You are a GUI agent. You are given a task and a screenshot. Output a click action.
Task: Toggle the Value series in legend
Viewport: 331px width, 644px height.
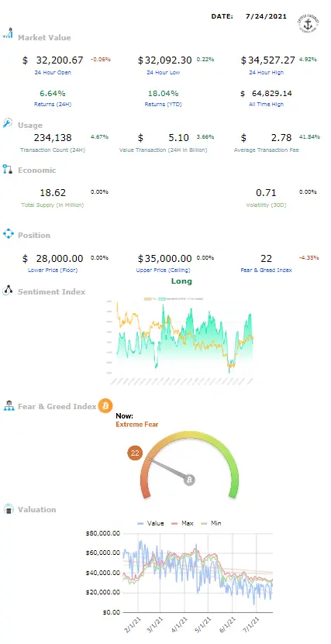[x=150, y=523]
